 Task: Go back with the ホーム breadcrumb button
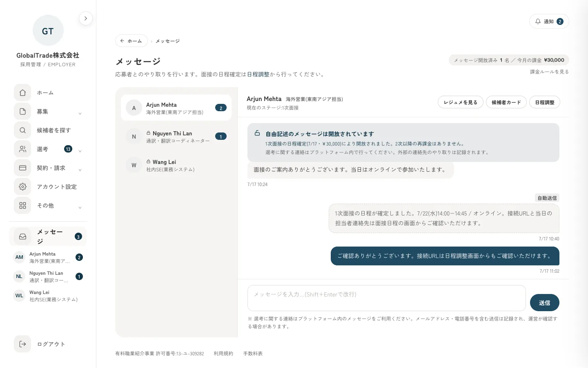(131, 41)
